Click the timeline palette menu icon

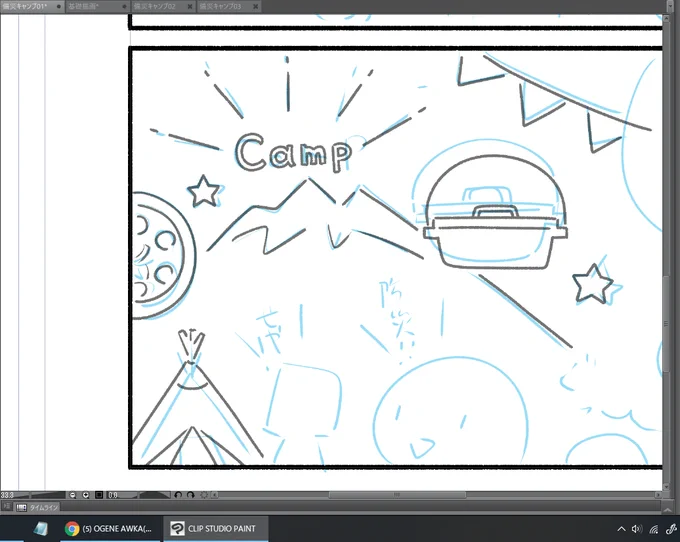click(x=6, y=506)
